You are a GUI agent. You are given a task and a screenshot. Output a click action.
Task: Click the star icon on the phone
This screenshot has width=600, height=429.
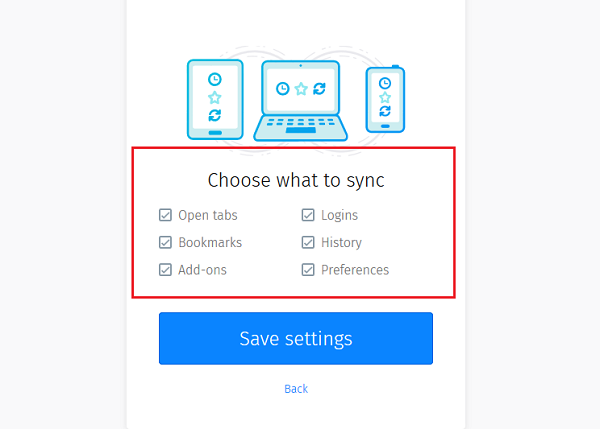coord(384,98)
